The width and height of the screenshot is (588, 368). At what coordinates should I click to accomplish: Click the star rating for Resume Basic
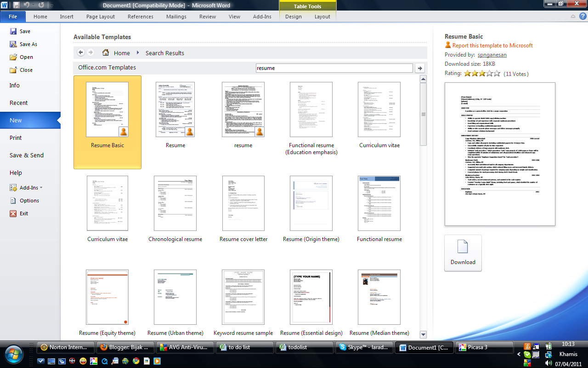click(482, 73)
